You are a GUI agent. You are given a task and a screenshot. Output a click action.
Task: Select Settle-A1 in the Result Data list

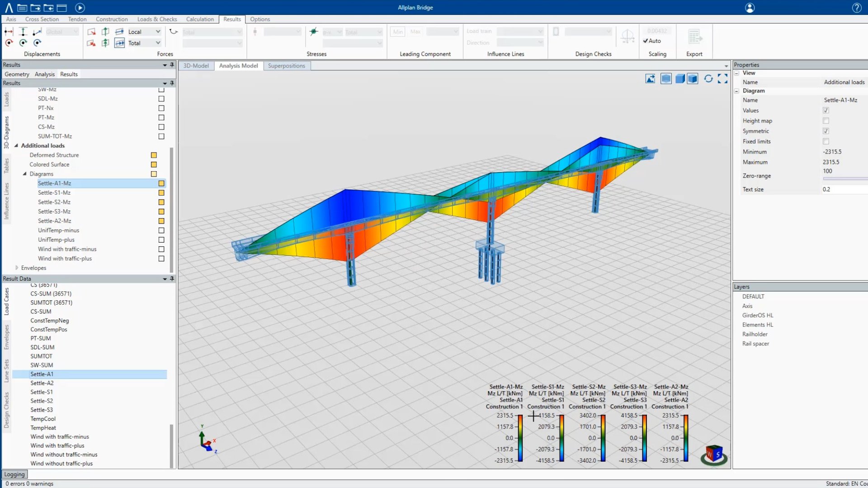tap(42, 374)
